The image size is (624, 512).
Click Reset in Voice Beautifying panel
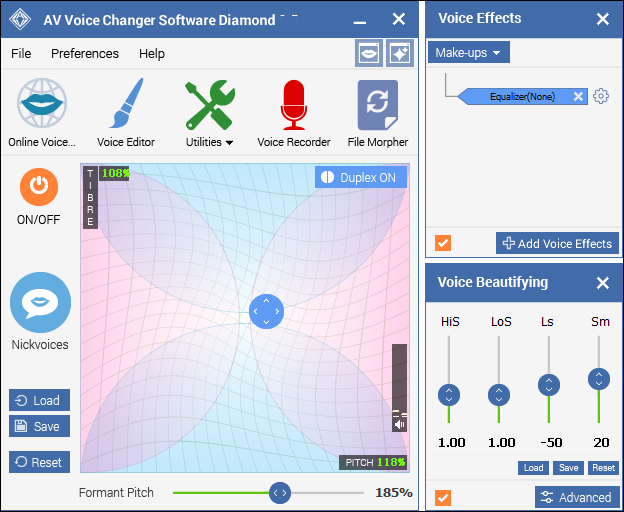point(603,468)
